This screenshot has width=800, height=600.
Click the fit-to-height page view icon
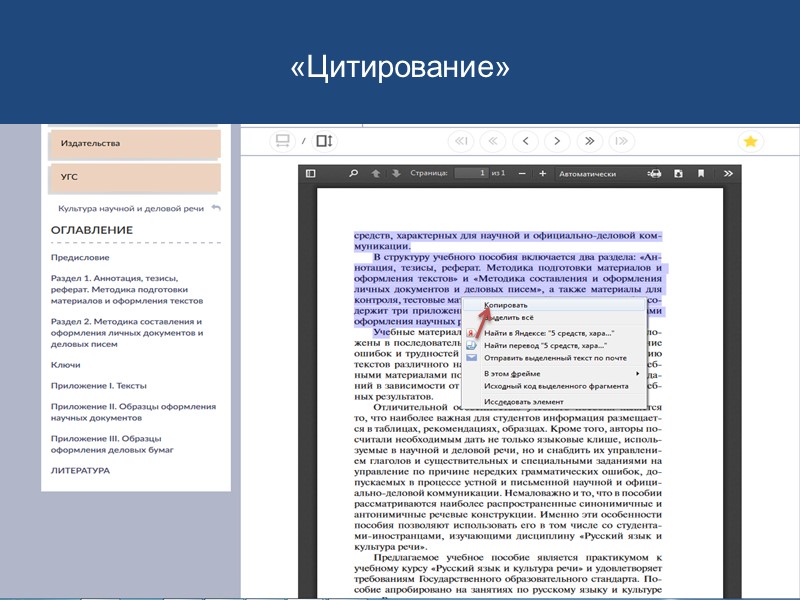tap(324, 141)
